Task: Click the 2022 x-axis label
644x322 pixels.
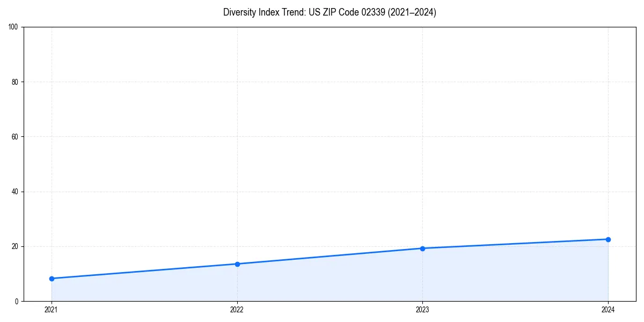Action: [x=237, y=309]
